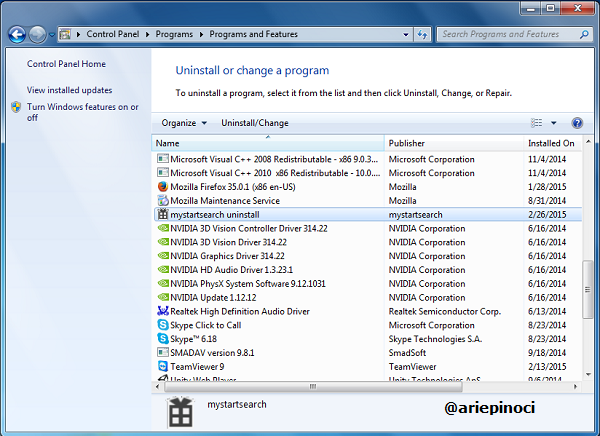Viewport: 600px width, 436px height.
Task: Select NVIDIA Update 1.12.12 icon
Action: pyautogui.click(x=163, y=297)
